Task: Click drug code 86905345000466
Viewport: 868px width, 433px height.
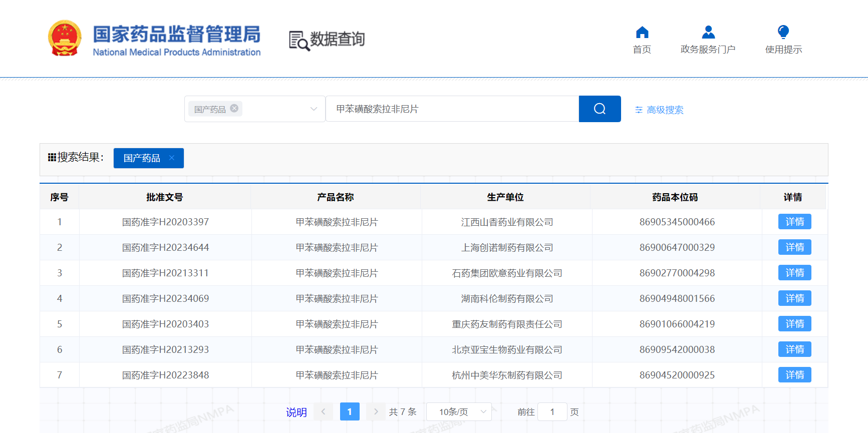Action: 677,222
